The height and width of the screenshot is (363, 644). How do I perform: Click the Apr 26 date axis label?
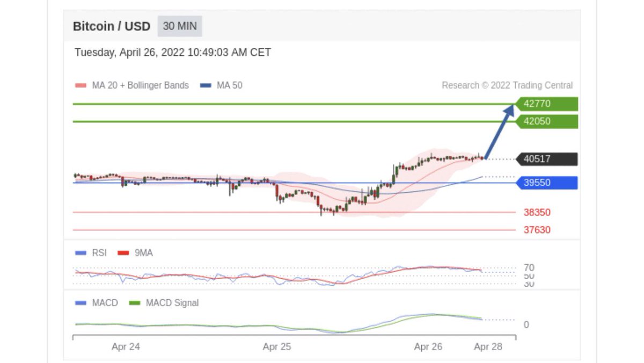tap(428, 347)
